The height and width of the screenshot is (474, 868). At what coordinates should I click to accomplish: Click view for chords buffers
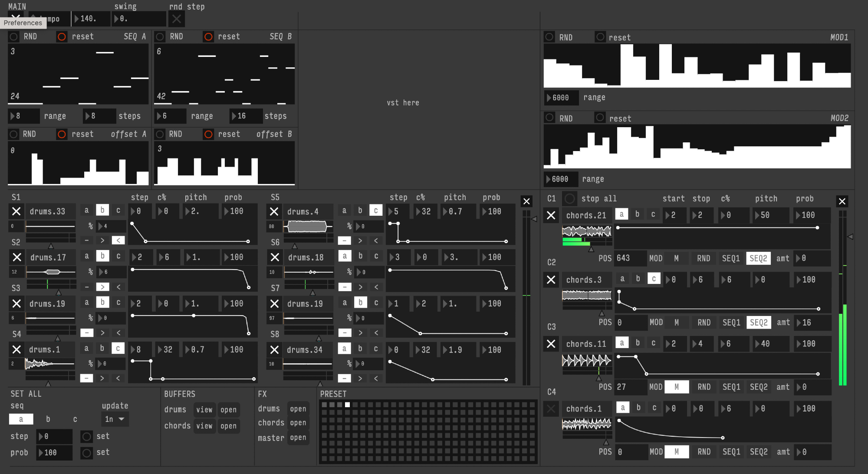tap(204, 426)
